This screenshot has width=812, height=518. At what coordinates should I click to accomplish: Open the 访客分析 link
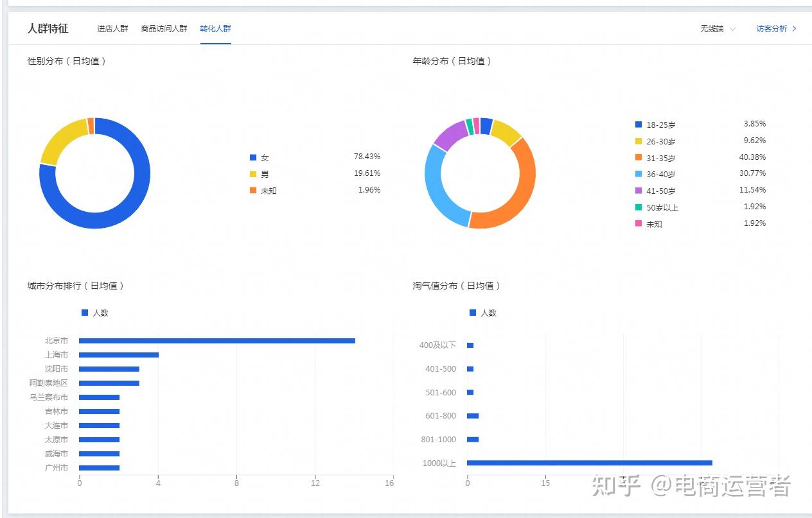772,29
